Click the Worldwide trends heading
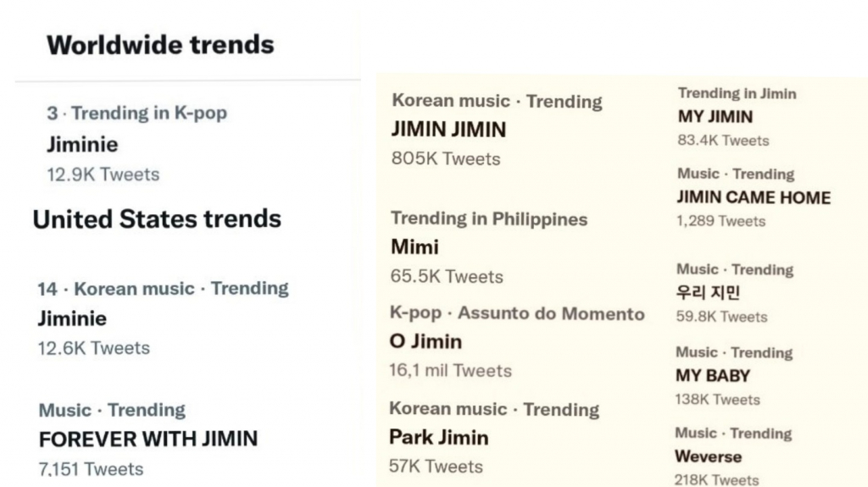This screenshot has width=868, height=487. click(x=160, y=45)
